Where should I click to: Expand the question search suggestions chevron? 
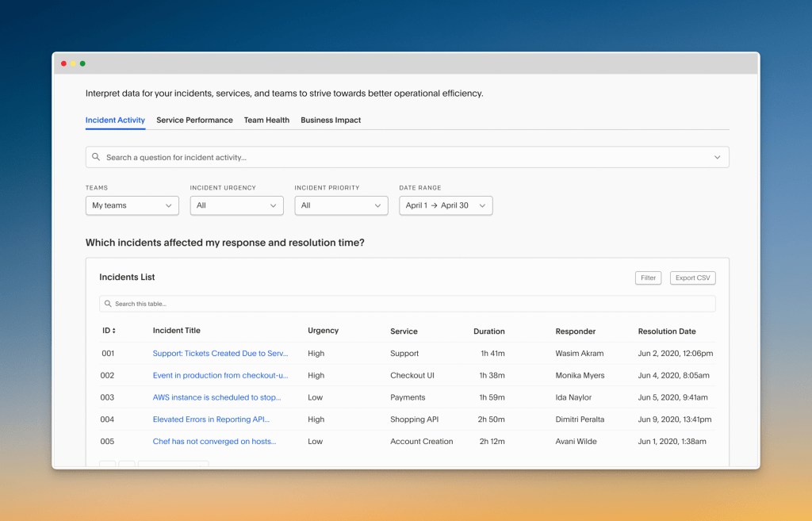coord(717,156)
